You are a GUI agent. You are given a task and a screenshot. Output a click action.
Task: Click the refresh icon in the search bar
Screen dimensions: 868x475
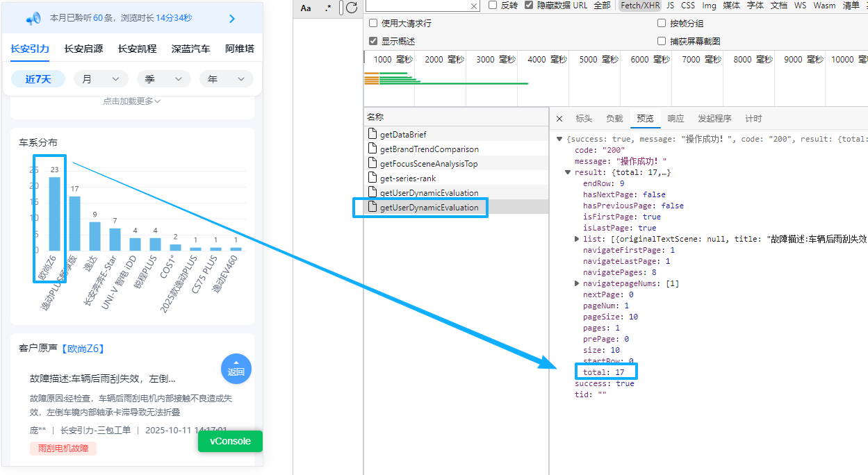[x=352, y=8]
